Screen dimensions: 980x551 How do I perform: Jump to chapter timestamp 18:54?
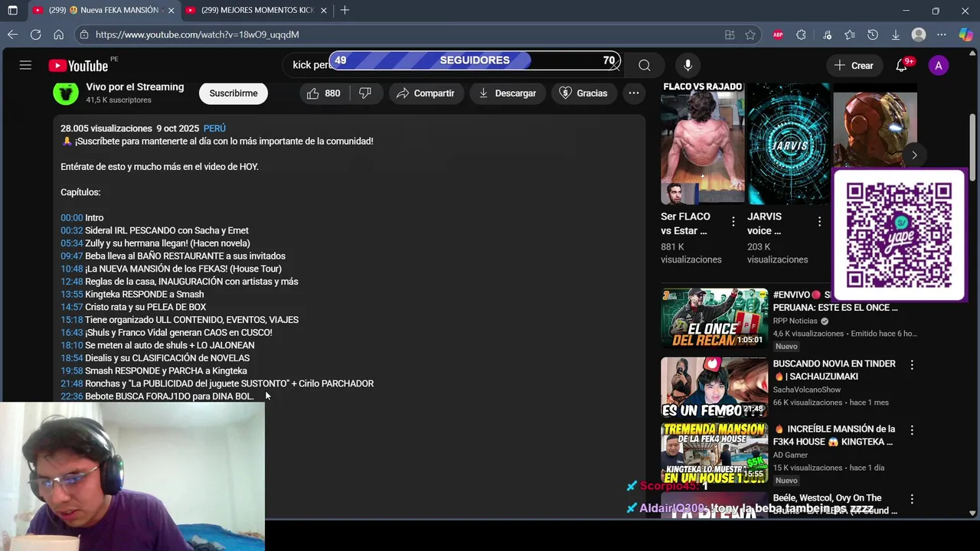coord(71,358)
